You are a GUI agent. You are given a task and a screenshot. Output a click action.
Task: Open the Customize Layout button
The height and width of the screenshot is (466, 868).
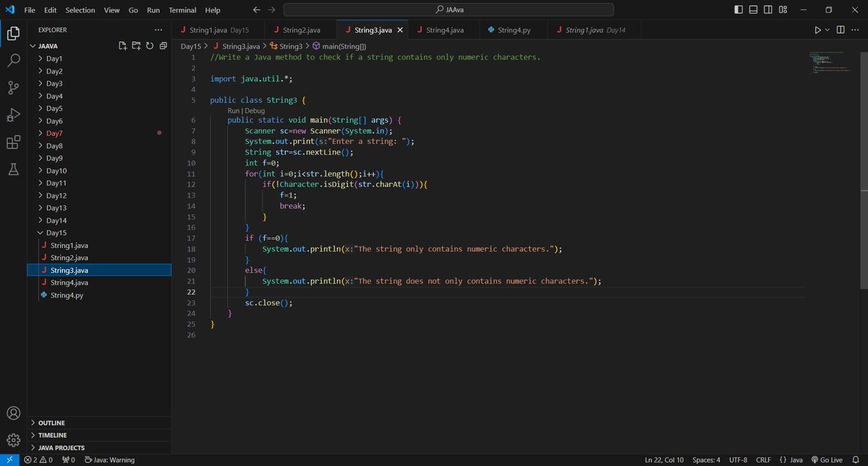783,10
